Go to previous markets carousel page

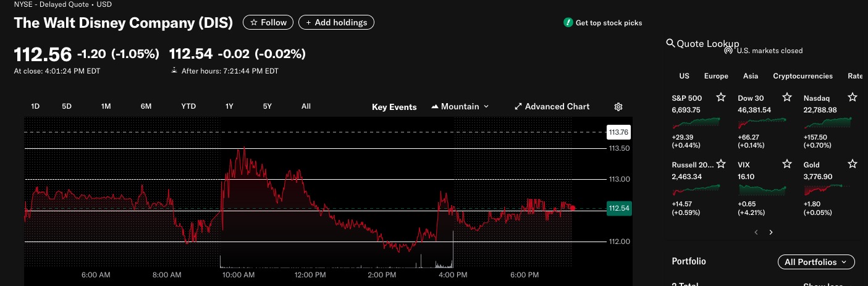click(x=755, y=232)
